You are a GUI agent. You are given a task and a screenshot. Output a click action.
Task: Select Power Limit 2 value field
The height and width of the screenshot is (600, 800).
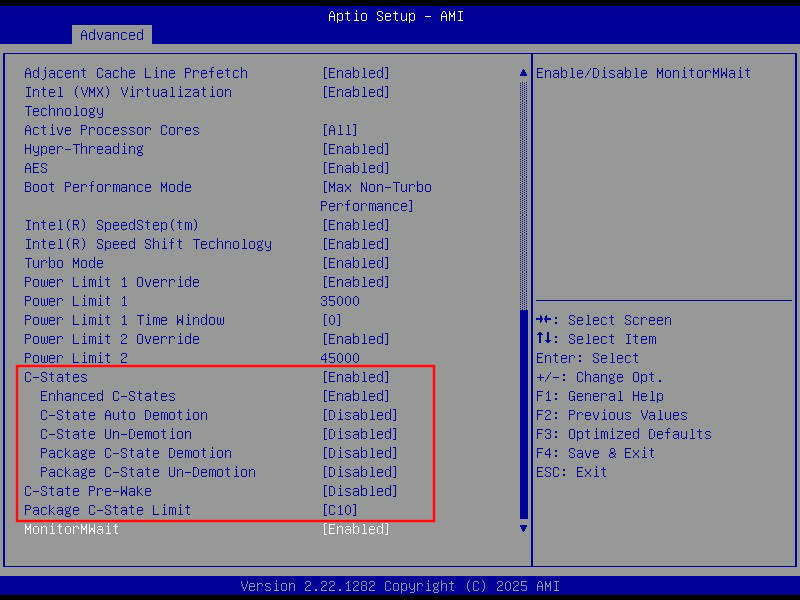point(340,358)
